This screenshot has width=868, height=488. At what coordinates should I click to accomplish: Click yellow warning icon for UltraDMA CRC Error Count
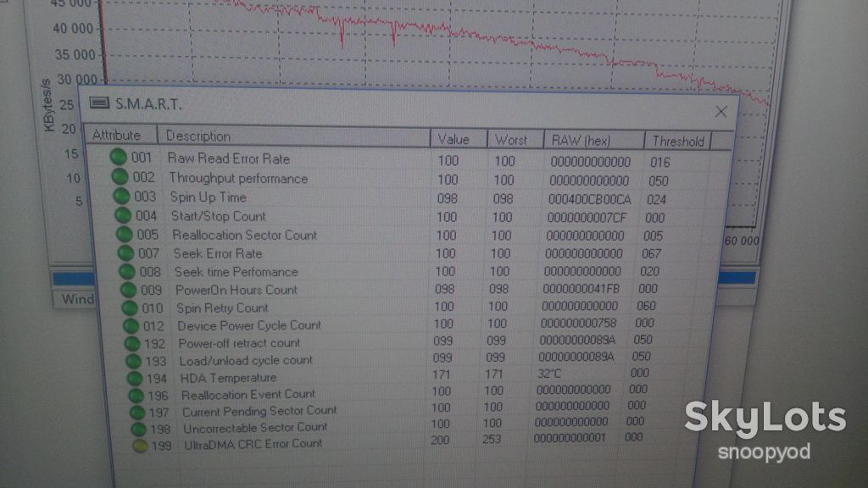140,446
